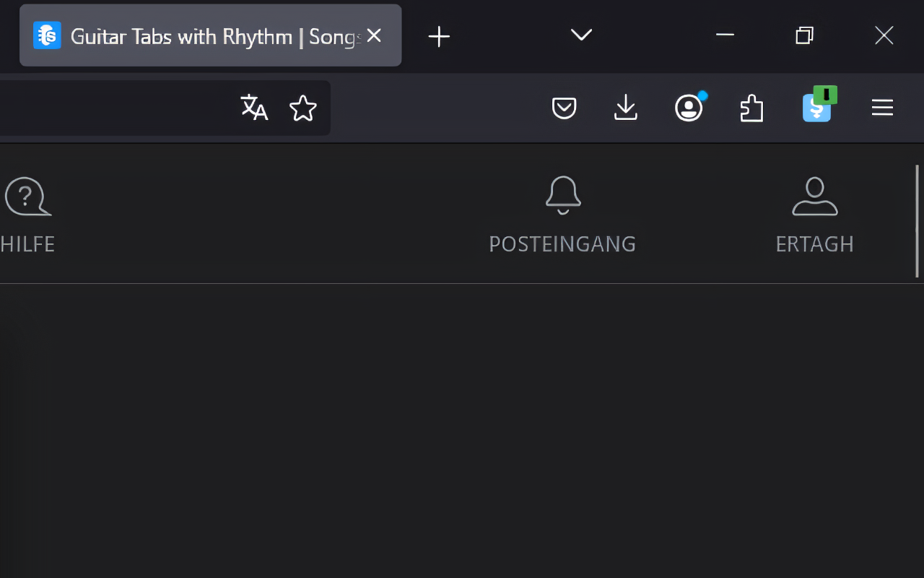This screenshot has height=578, width=924.
Task: Save page to Pocket
Action: click(564, 108)
